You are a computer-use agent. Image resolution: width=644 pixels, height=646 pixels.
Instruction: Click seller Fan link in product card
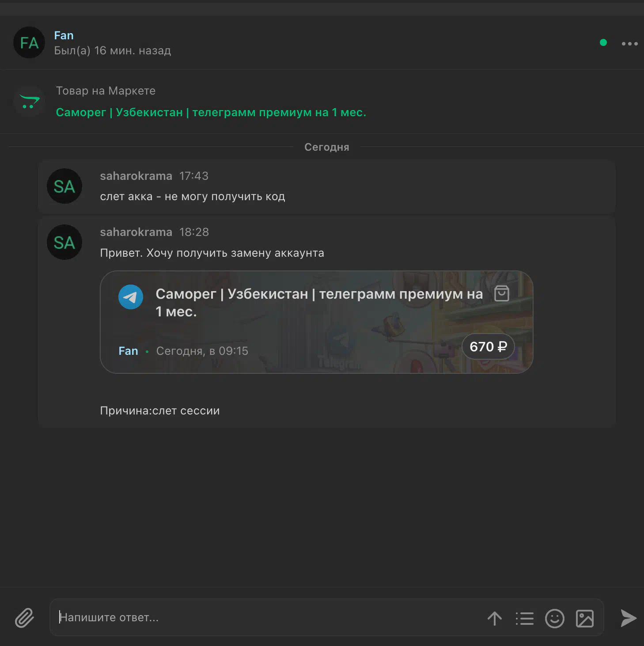(x=129, y=351)
